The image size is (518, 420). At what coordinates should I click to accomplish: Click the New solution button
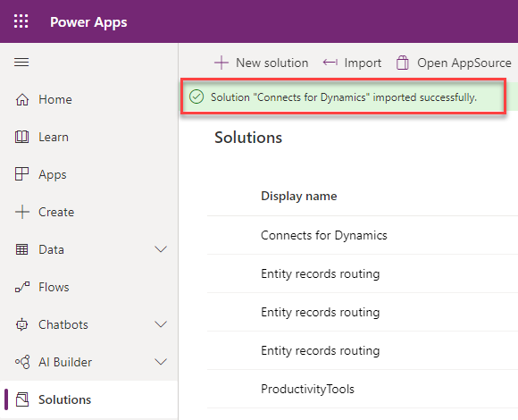[x=261, y=63]
